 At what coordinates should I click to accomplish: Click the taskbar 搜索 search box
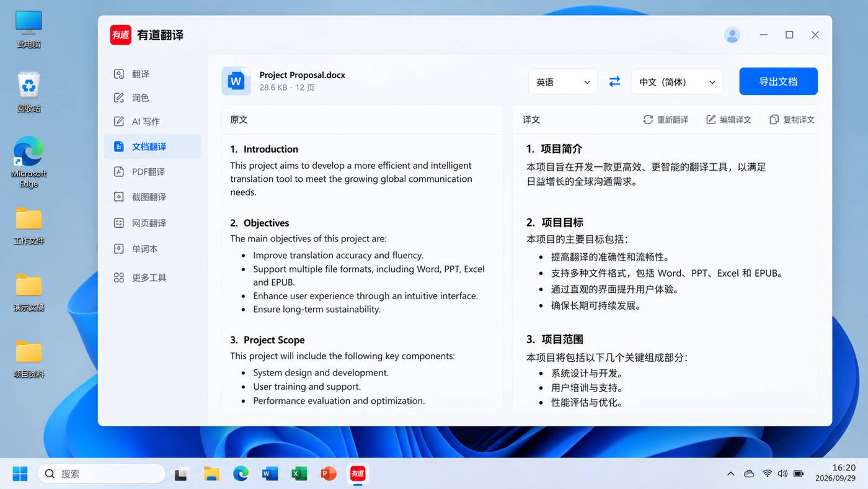pos(102,474)
